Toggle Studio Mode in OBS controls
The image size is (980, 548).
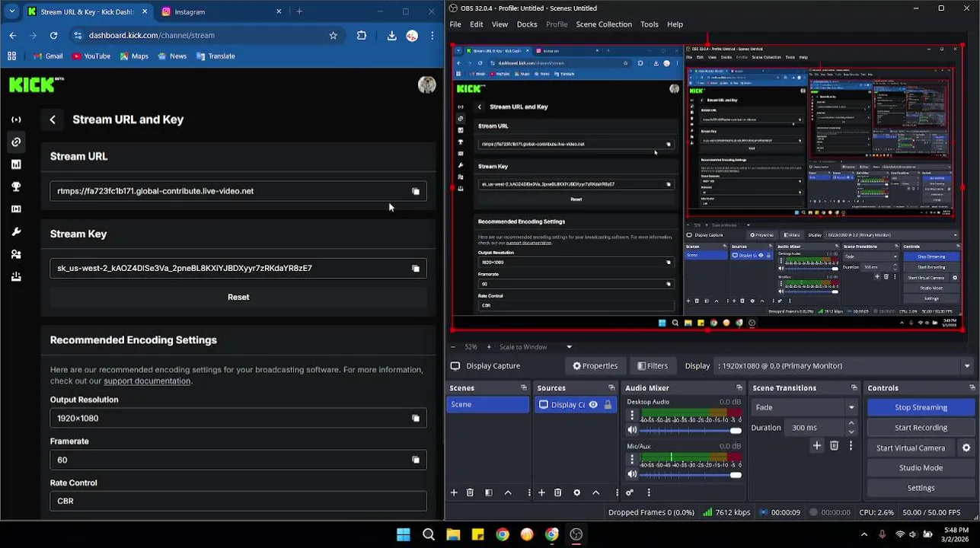pyautogui.click(x=921, y=468)
